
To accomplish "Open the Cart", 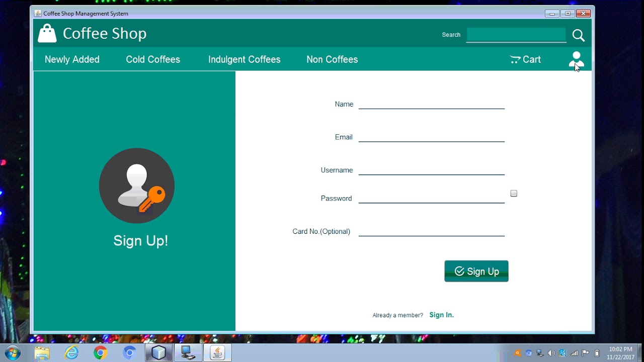I will click(x=525, y=59).
